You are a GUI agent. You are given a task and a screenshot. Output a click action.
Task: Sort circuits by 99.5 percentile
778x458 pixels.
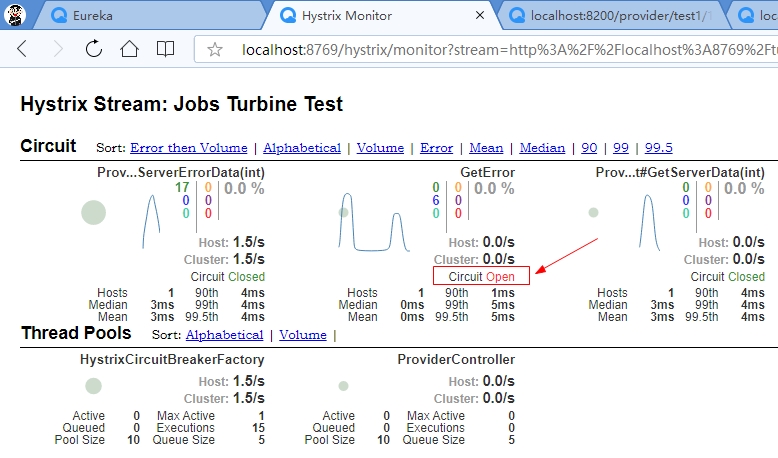[x=658, y=148]
